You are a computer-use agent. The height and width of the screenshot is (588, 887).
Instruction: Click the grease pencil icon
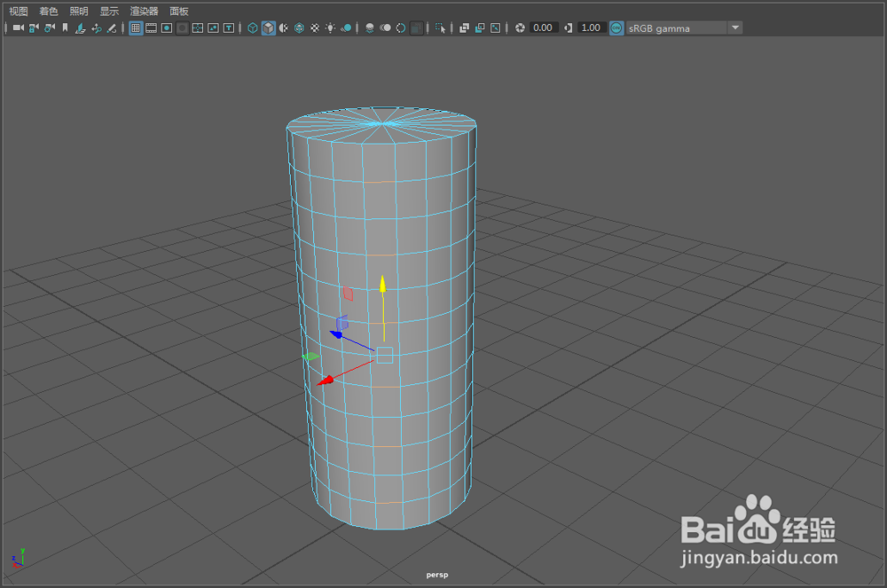point(112,27)
